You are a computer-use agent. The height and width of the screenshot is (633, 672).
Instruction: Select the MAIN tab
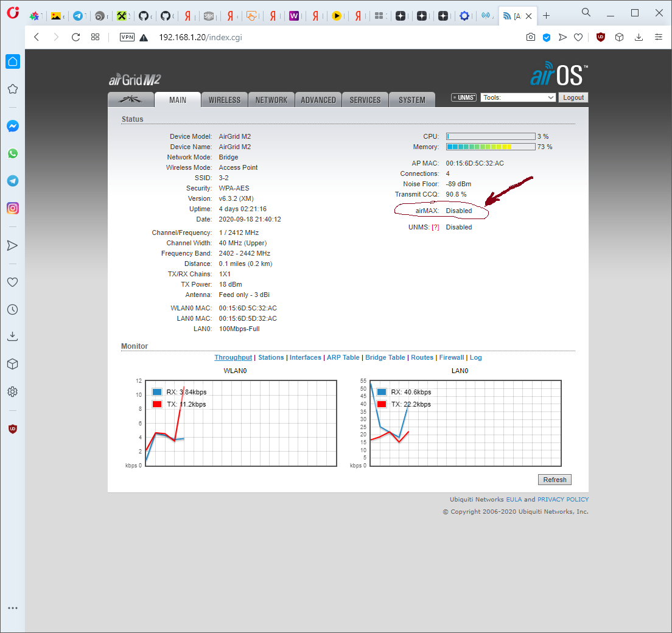(x=177, y=100)
